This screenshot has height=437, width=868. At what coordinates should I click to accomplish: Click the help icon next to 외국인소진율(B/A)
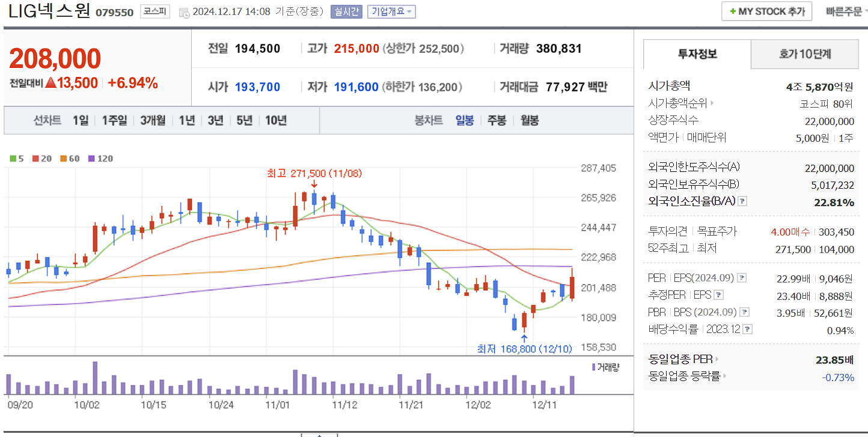coord(742,201)
